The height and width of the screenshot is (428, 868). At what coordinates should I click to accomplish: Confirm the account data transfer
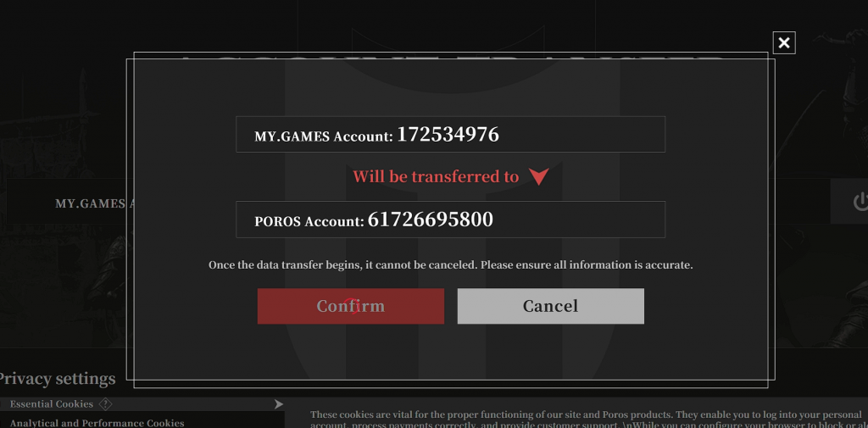pyautogui.click(x=350, y=306)
